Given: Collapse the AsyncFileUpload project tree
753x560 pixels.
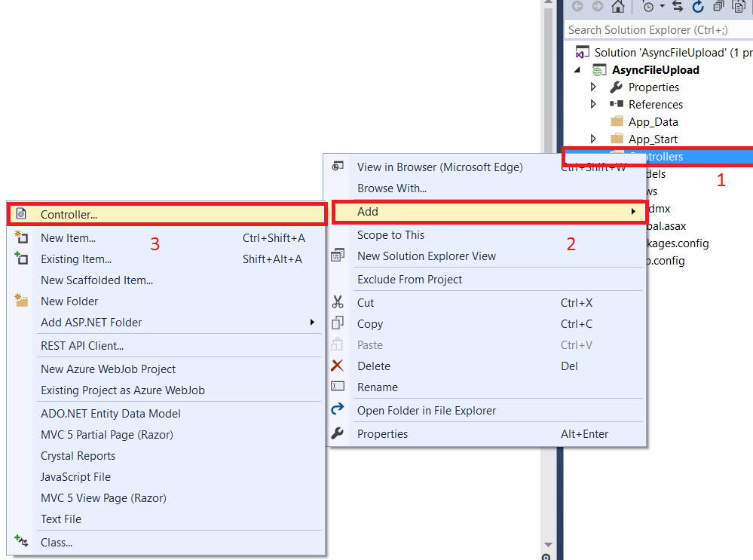Looking at the screenshot, I should (x=577, y=70).
